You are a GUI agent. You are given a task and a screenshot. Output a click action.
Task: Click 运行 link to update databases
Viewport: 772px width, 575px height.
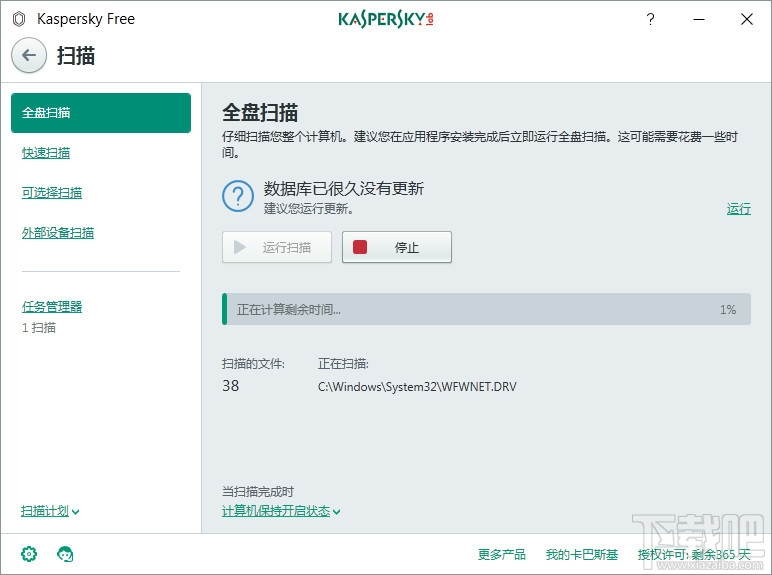pyautogui.click(x=739, y=209)
